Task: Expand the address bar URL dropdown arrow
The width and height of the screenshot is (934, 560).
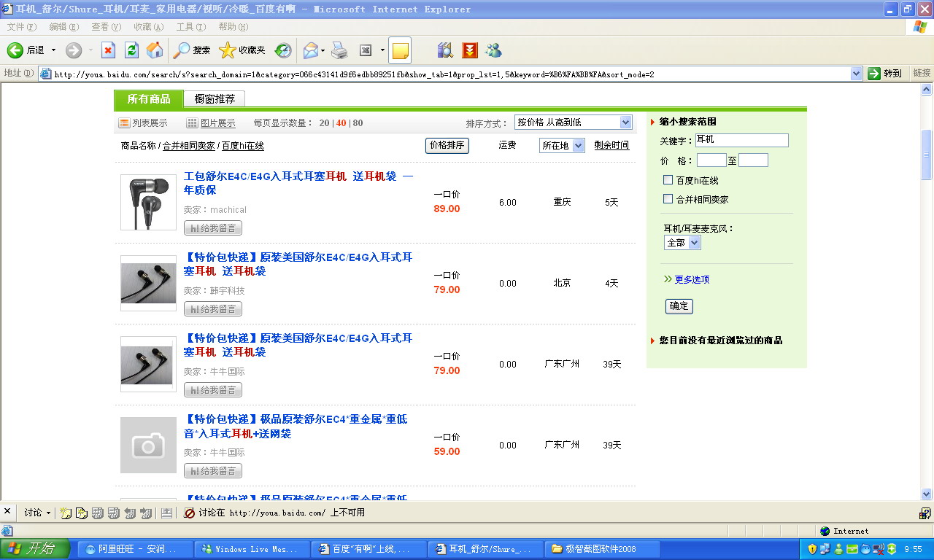Action: 857,74
